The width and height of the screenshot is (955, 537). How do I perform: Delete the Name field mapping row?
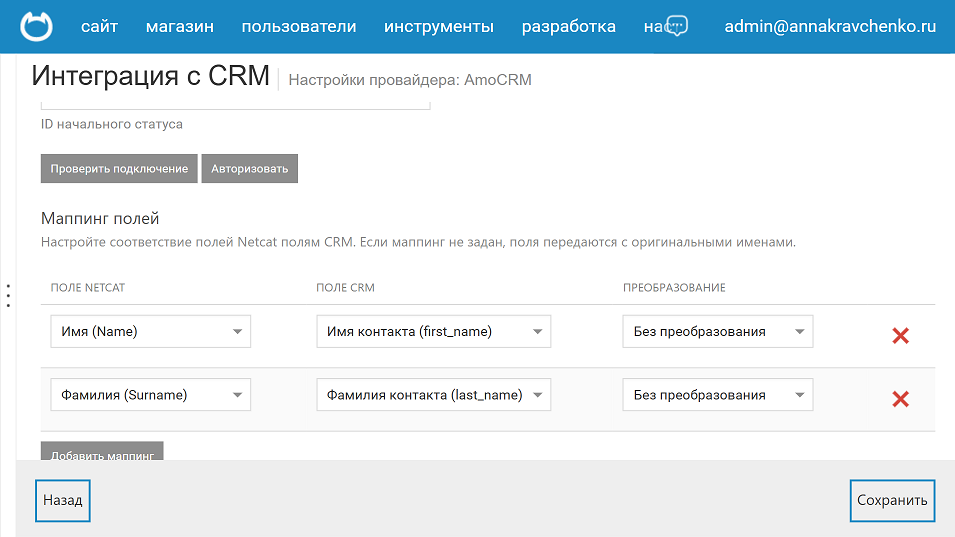pos(900,336)
